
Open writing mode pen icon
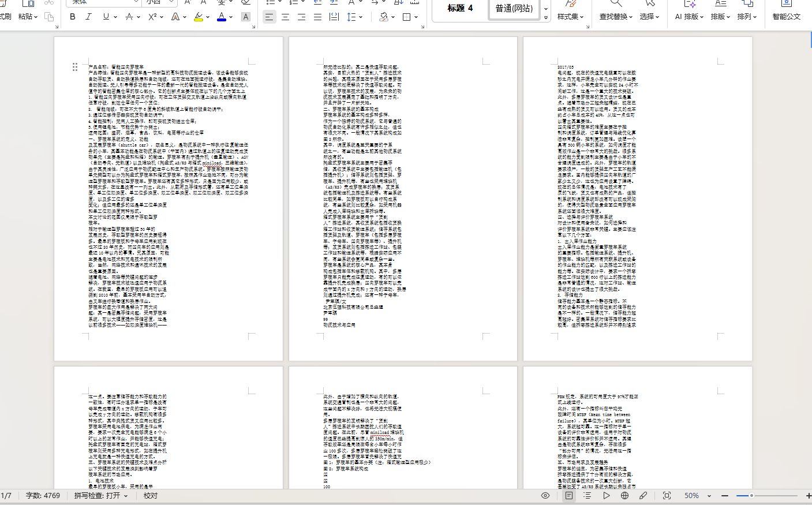[643, 495]
